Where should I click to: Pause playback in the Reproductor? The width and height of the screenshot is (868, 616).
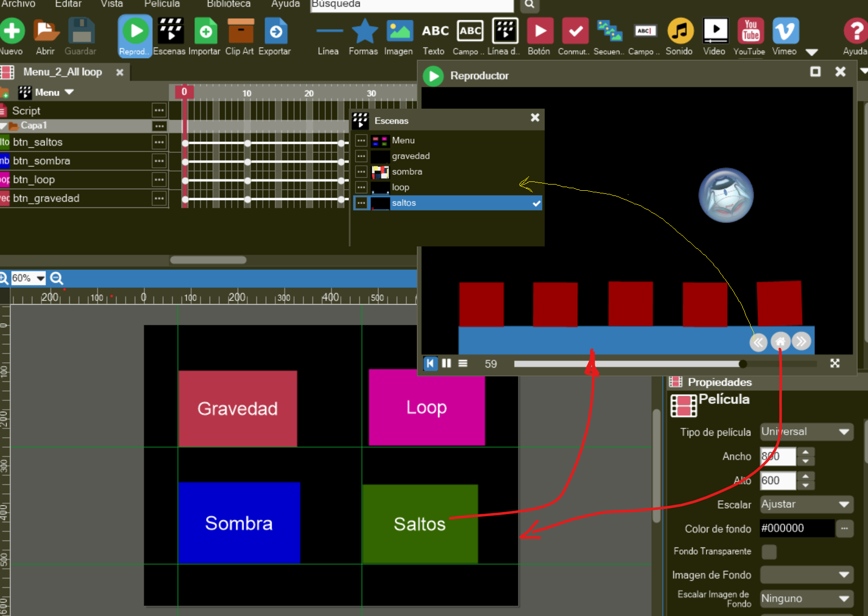click(446, 363)
